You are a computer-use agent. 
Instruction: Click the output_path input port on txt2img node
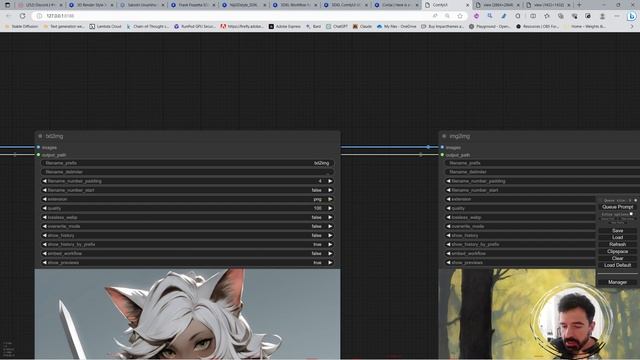[38, 155]
